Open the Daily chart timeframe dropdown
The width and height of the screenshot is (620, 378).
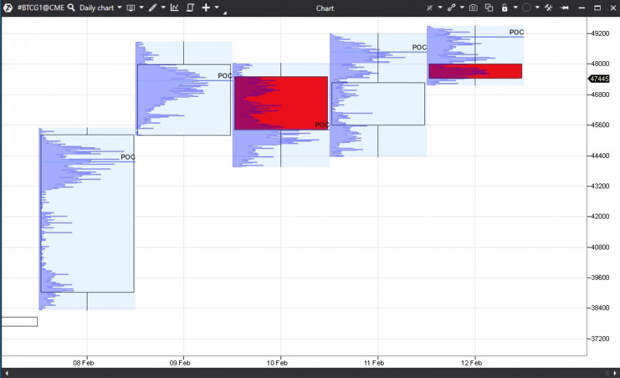click(100, 8)
